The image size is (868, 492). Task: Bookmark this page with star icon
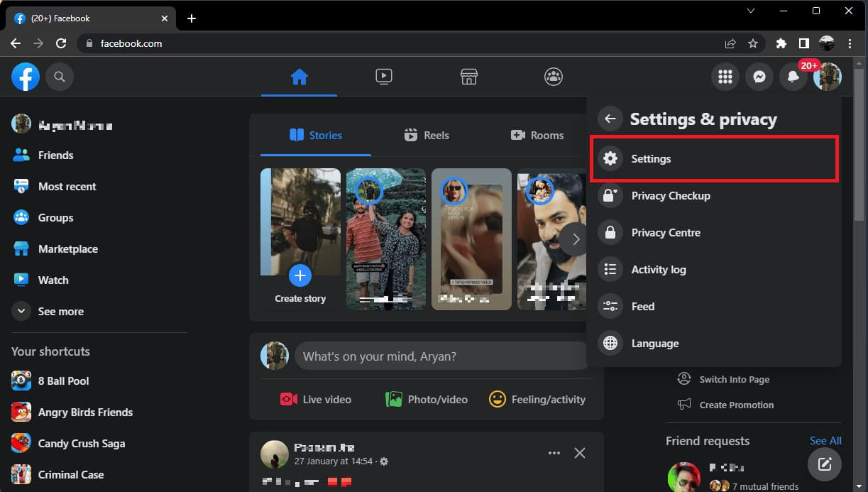point(753,43)
